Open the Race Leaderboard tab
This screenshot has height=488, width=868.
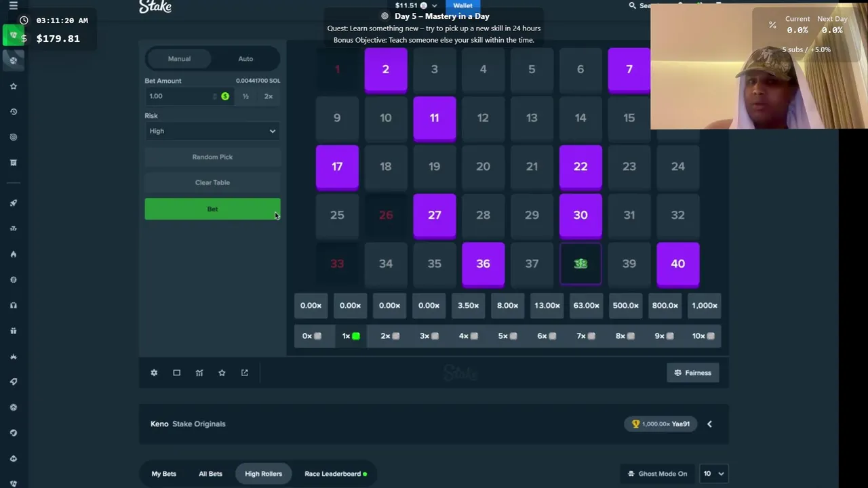click(336, 474)
